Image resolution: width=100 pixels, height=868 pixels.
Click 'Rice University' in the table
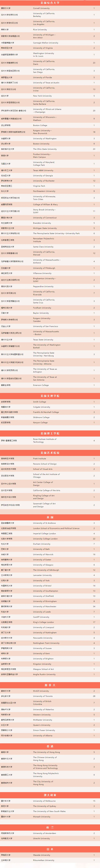click(x=40, y=30)
